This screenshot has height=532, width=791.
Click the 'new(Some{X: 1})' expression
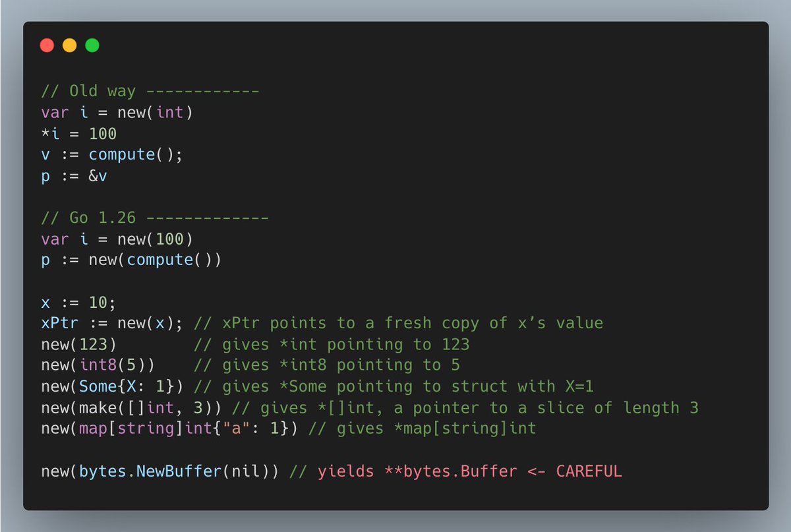click(112, 386)
